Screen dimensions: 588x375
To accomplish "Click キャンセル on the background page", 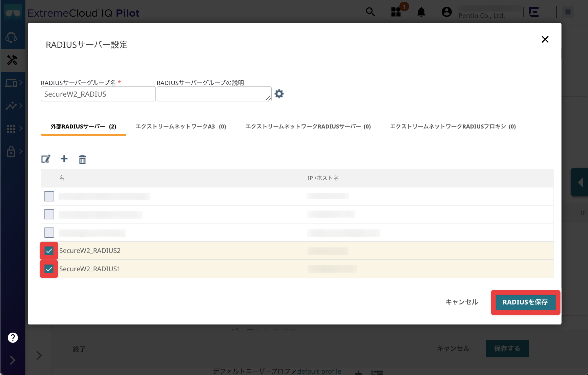I will [453, 349].
